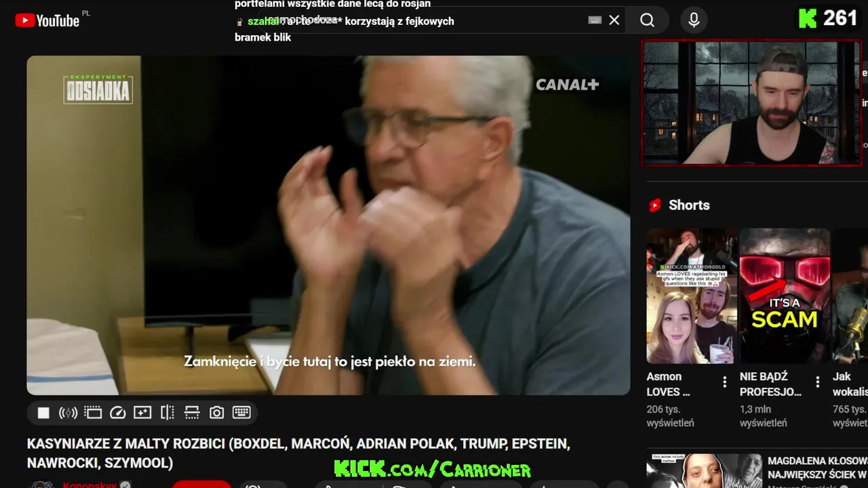The height and width of the screenshot is (488, 868).
Task: Open the 'MAGDALENA KŁOSOWS... NAJWIĘKSZY ŚCIEK' video title
Action: (x=817, y=468)
